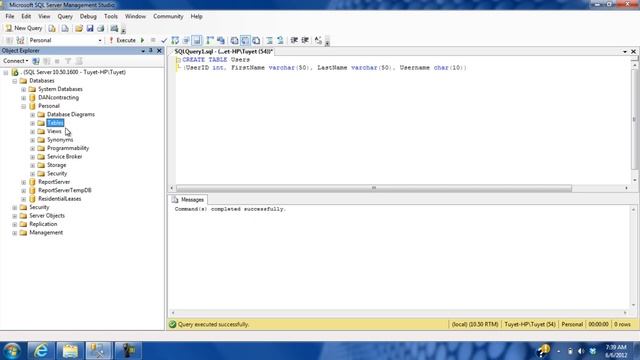Select the Synonyms folder
640x360 pixels.
[x=60, y=140]
